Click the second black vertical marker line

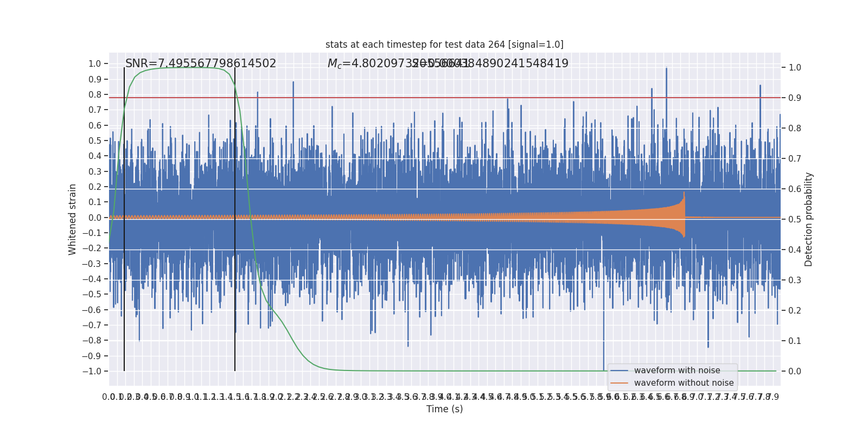235,219
